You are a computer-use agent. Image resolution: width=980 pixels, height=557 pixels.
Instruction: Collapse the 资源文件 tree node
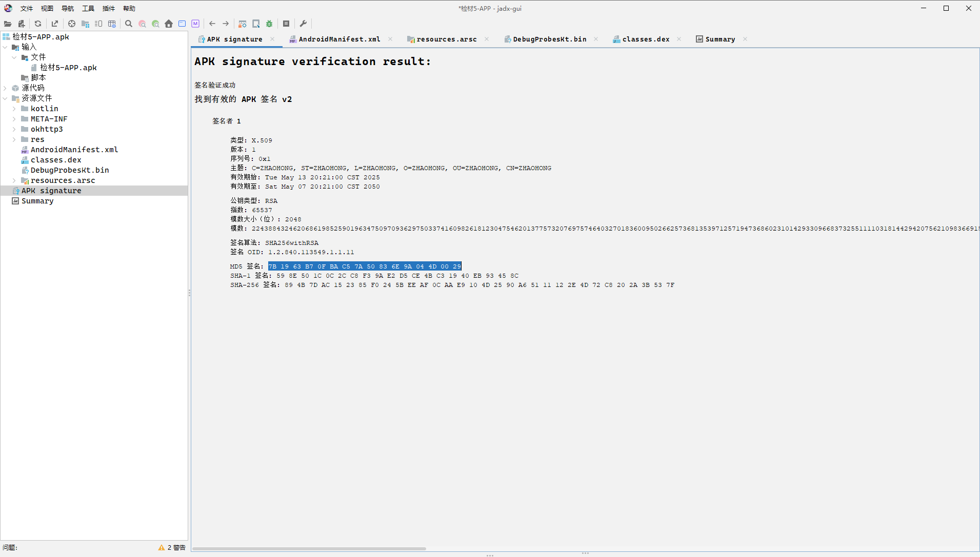[x=5, y=98]
